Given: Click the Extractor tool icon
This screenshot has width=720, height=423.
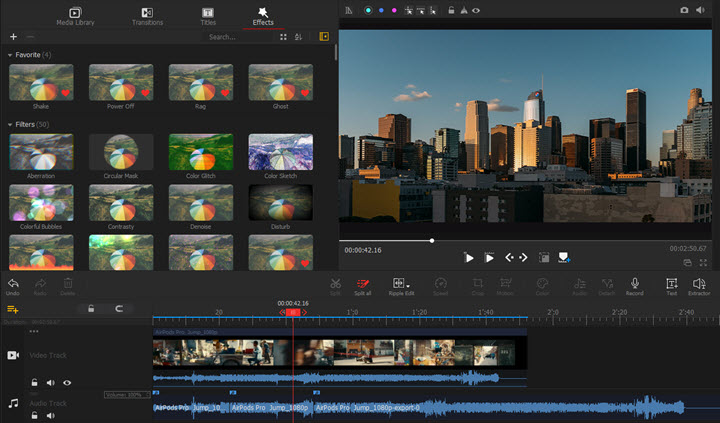Looking at the screenshot, I should 699,284.
